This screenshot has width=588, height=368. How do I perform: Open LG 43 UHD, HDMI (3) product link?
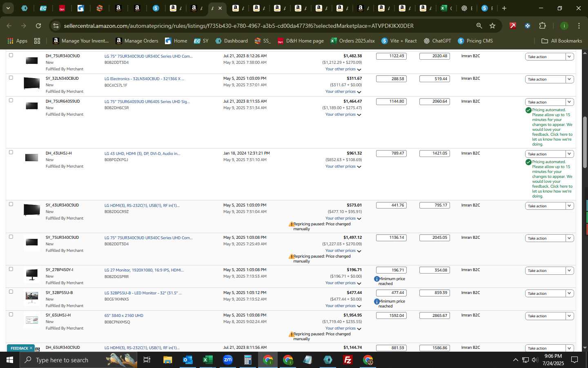(142, 154)
